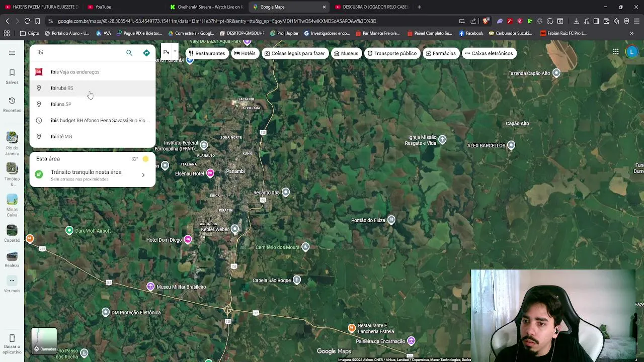Click the Cemitério dos Moura marker
Image resolution: width=644 pixels, height=362 pixels.
coord(305,247)
